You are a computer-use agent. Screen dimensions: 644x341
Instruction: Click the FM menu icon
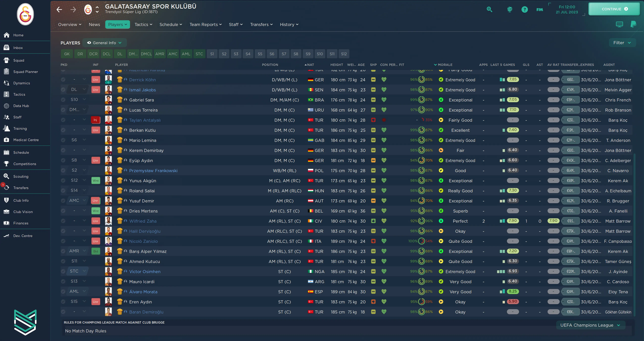point(539,9)
